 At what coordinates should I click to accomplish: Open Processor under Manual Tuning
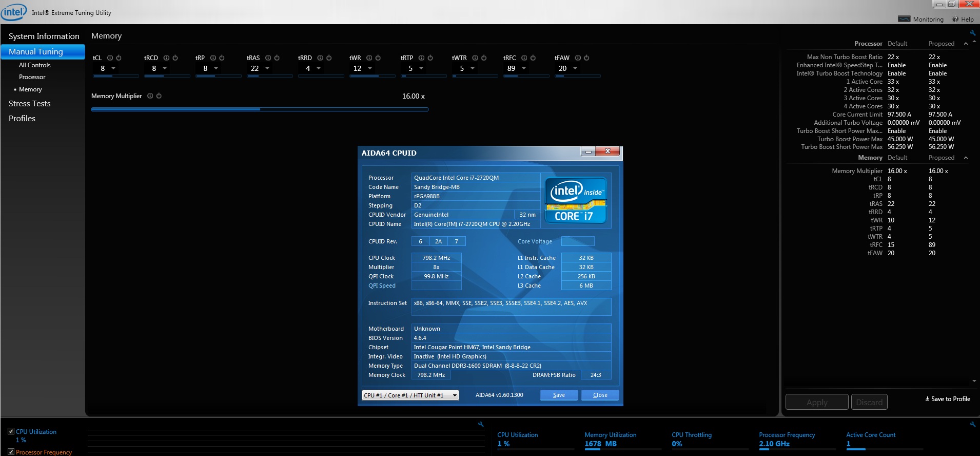(x=32, y=77)
